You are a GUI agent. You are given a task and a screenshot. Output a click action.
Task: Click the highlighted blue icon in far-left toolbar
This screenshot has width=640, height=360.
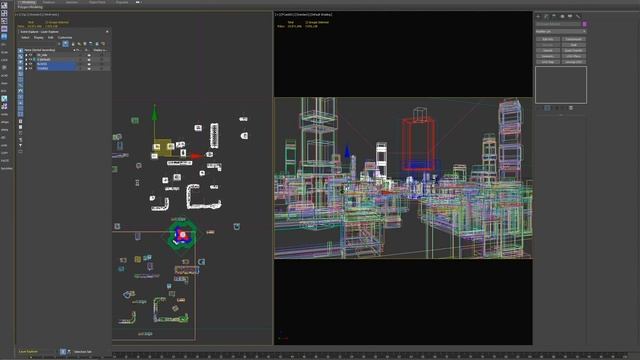point(4,36)
